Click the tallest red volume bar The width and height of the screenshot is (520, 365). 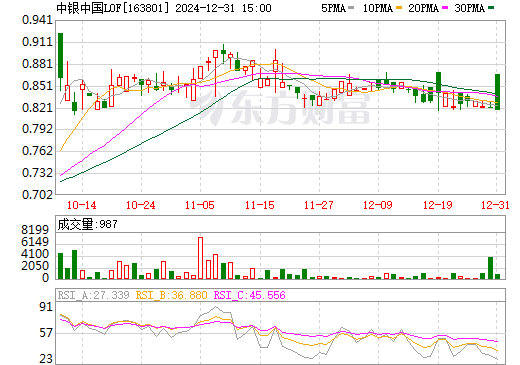point(200,258)
